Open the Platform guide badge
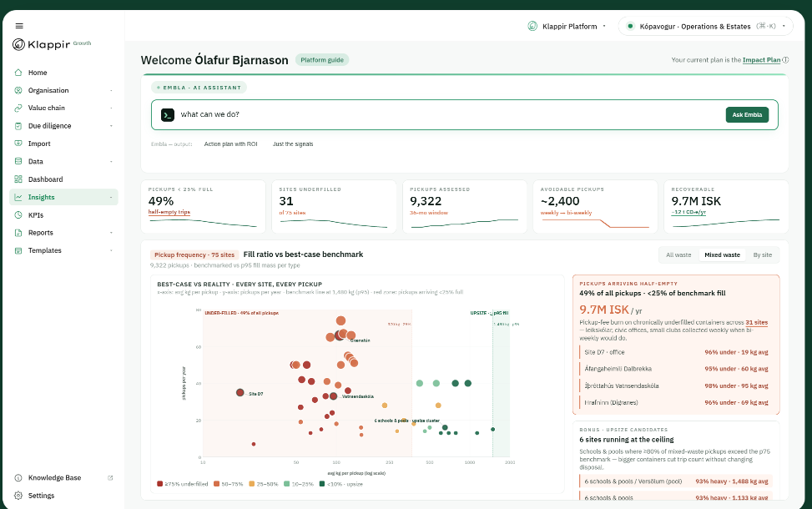 pyautogui.click(x=322, y=60)
